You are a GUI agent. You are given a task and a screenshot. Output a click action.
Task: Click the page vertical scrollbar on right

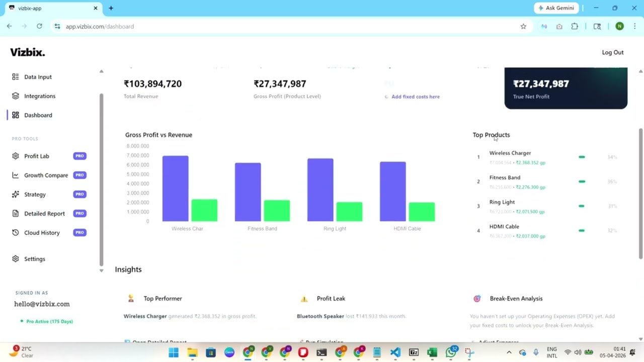640,194
